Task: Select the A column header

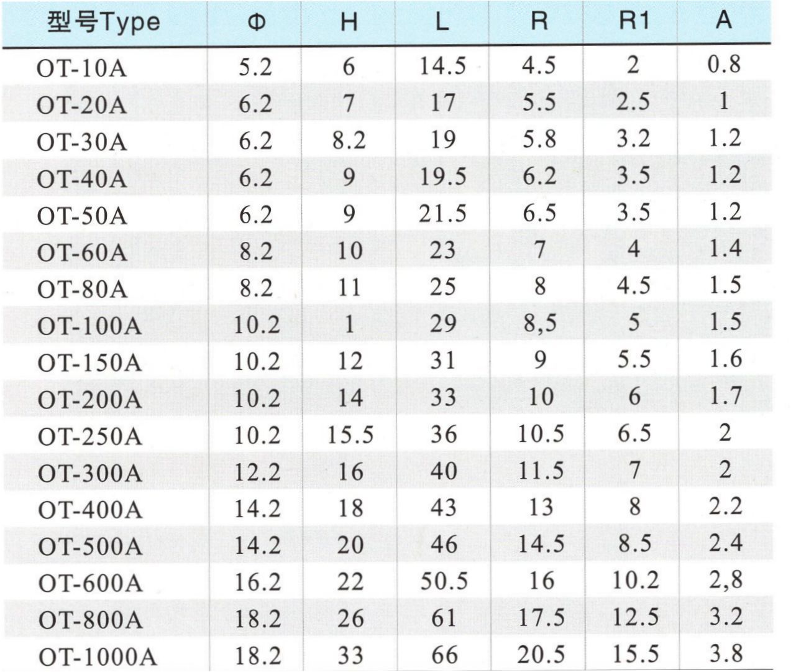Action: (x=724, y=21)
